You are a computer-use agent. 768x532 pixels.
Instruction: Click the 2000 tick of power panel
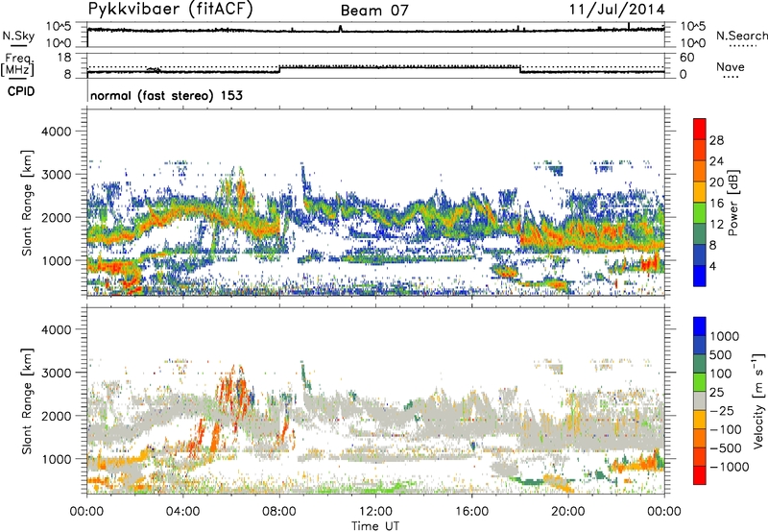coord(57,217)
